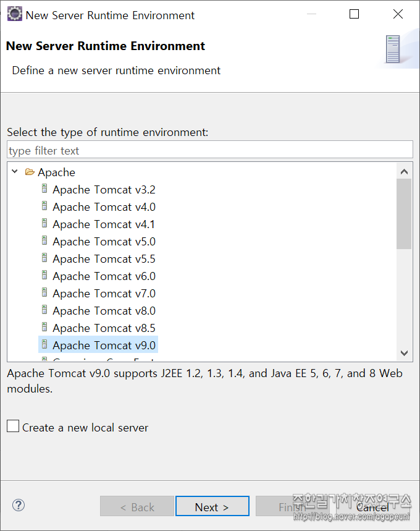Screen dimensions: 420x531
Task: Click the Eclipse icon in title bar
Action: coord(15,14)
